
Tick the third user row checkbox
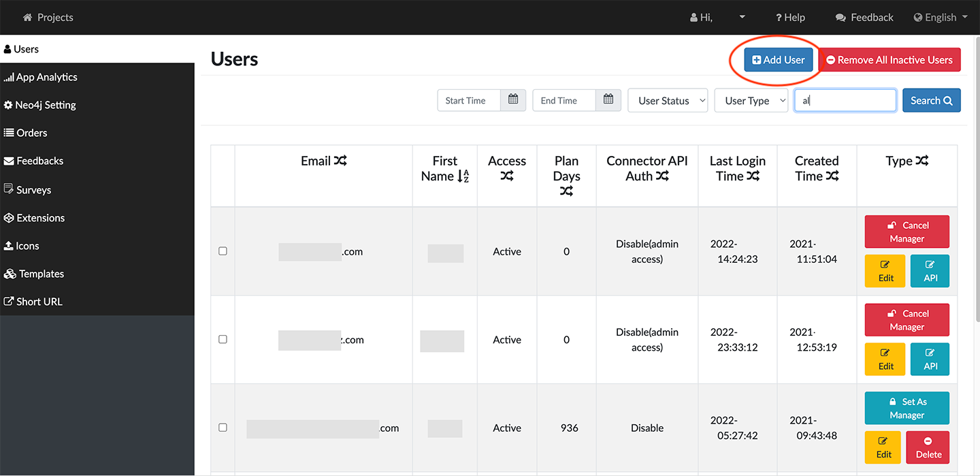pos(223,428)
